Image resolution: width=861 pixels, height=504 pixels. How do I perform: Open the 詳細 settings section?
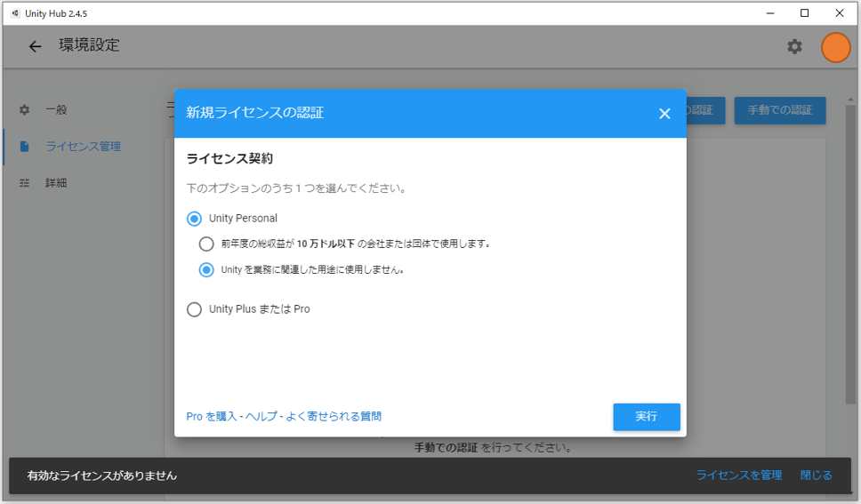(56, 183)
